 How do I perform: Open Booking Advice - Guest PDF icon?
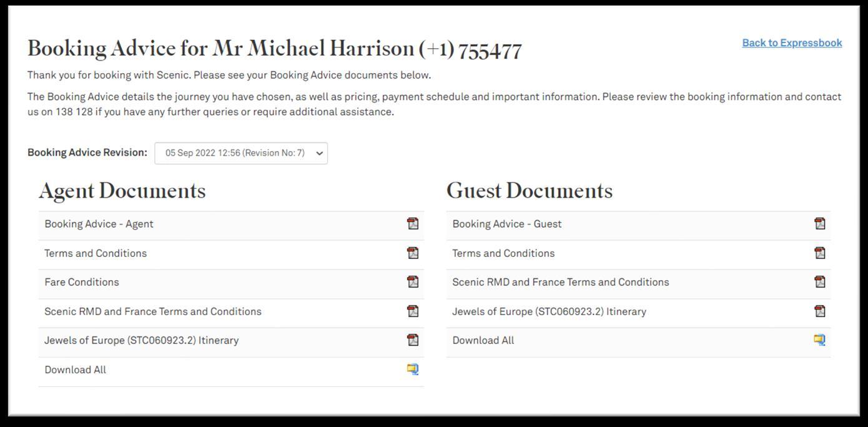click(820, 224)
